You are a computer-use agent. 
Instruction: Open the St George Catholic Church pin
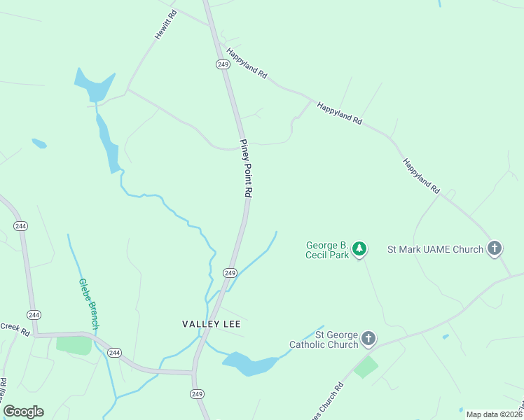[368, 339]
